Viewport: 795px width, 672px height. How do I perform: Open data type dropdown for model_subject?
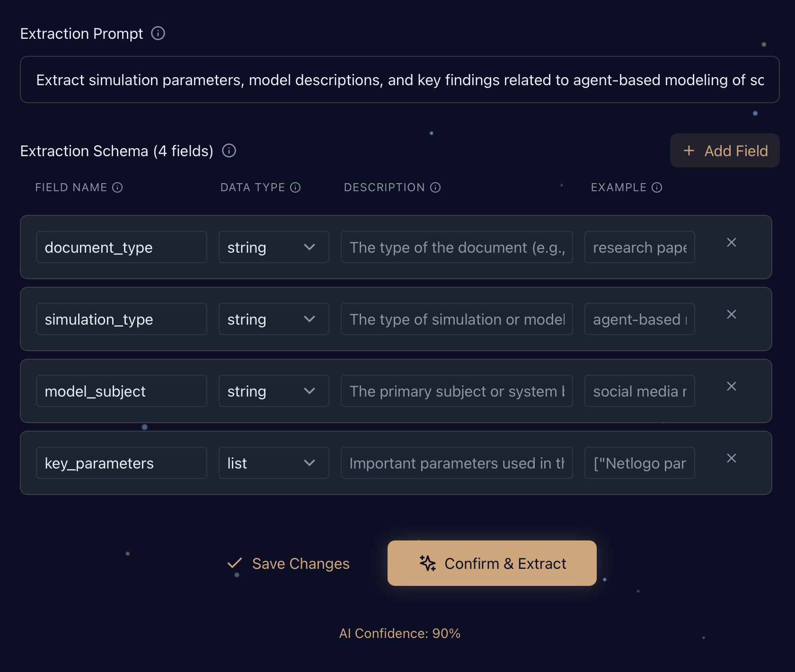pyautogui.click(x=274, y=391)
